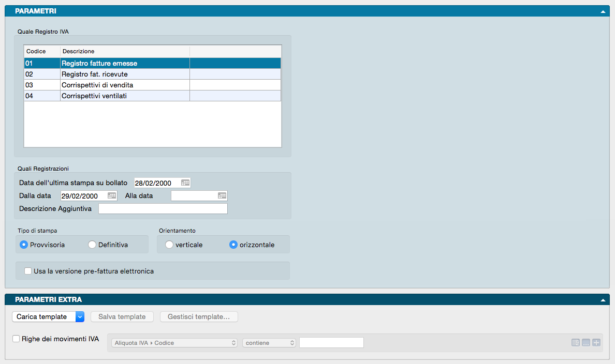Open the Dalla data calendar picker
615x364 pixels.
click(112, 195)
